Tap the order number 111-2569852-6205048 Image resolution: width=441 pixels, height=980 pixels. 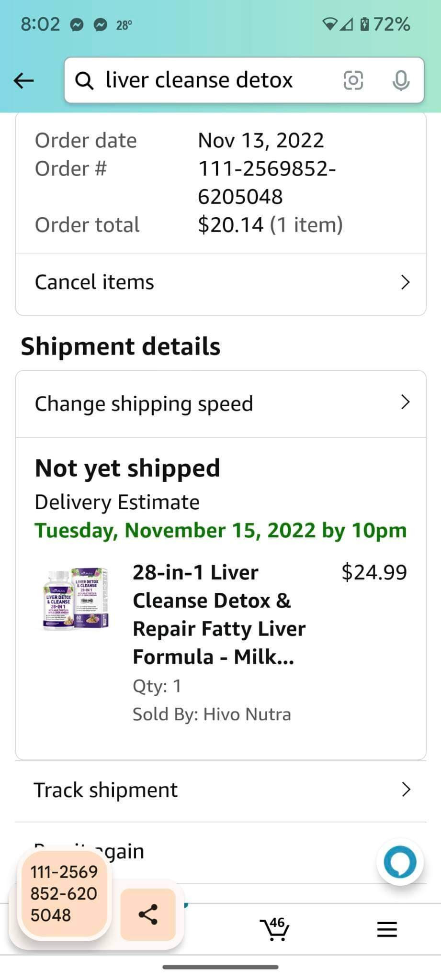tap(266, 182)
